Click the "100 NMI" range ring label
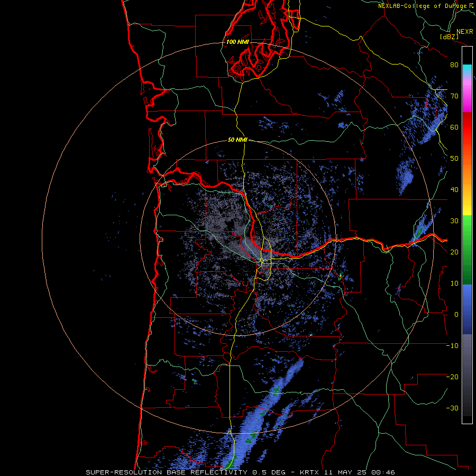The image size is (476, 476). tap(237, 42)
